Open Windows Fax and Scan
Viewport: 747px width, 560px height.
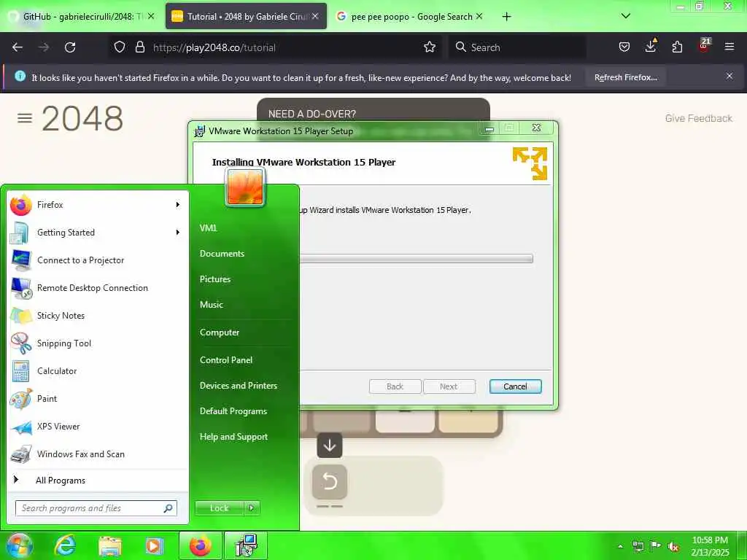(x=98, y=454)
